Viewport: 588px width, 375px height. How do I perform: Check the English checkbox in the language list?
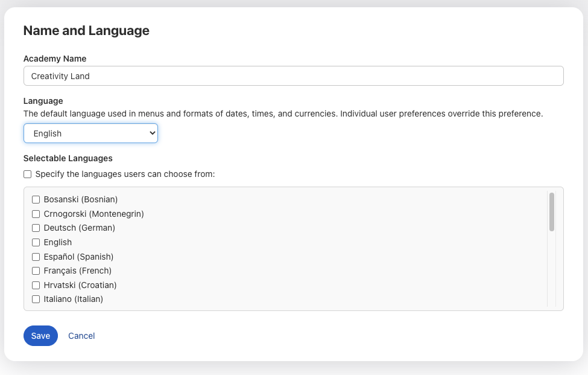pos(36,242)
